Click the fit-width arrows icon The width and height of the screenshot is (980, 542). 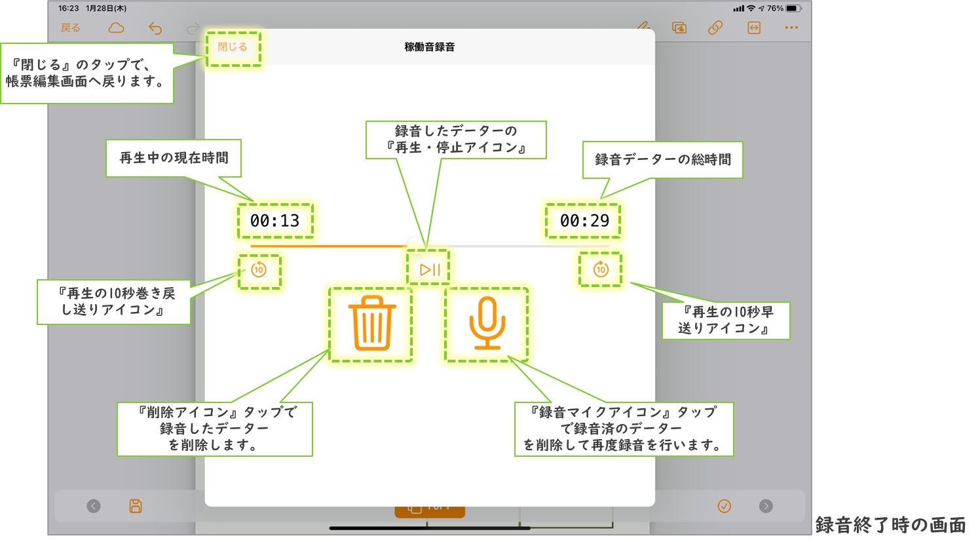[754, 28]
